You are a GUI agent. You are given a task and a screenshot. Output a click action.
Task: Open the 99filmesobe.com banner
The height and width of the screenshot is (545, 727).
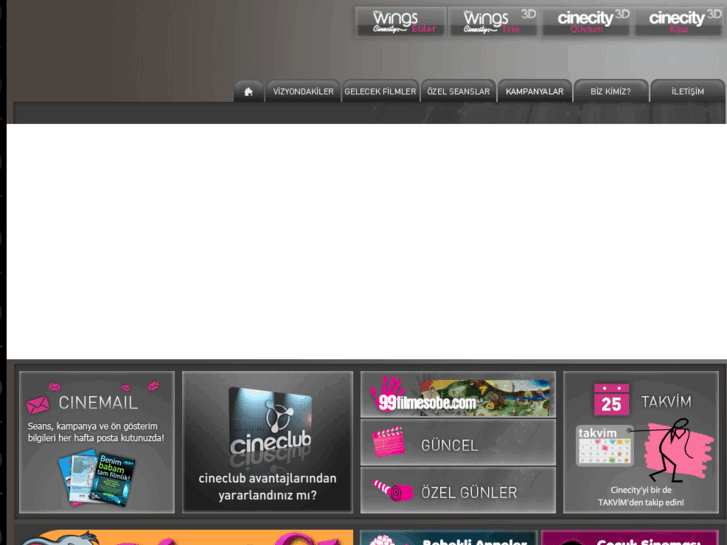click(458, 394)
